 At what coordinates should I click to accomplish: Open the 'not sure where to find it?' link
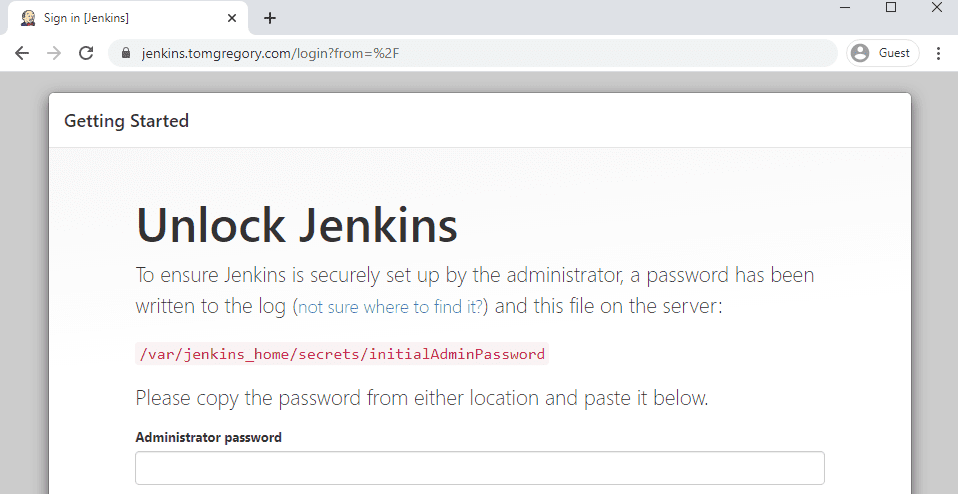coord(389,308)
